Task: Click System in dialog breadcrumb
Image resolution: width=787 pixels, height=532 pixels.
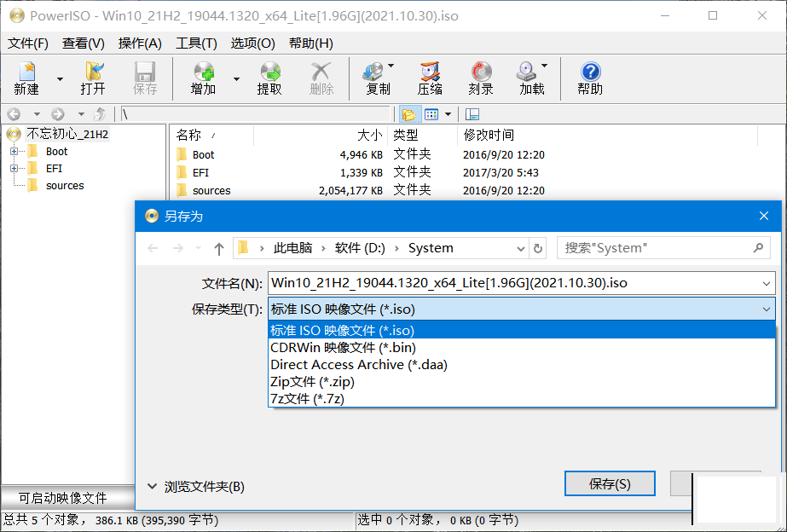Action: coord(431,248)
